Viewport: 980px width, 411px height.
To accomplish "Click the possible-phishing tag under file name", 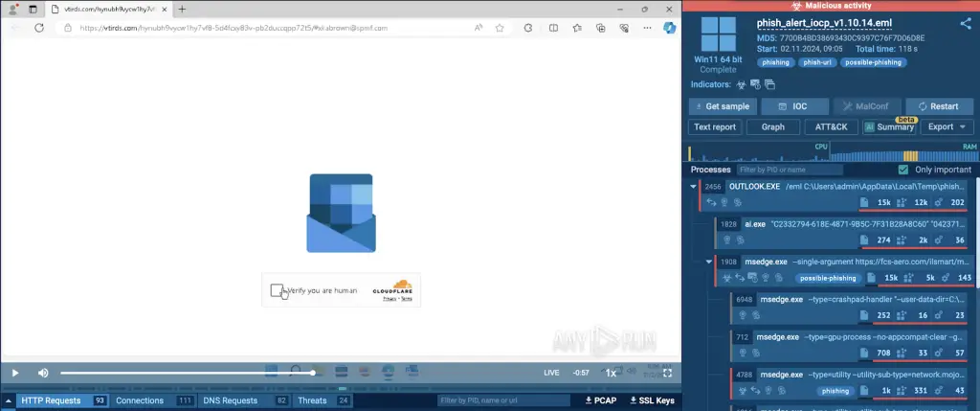I will 873,62.
